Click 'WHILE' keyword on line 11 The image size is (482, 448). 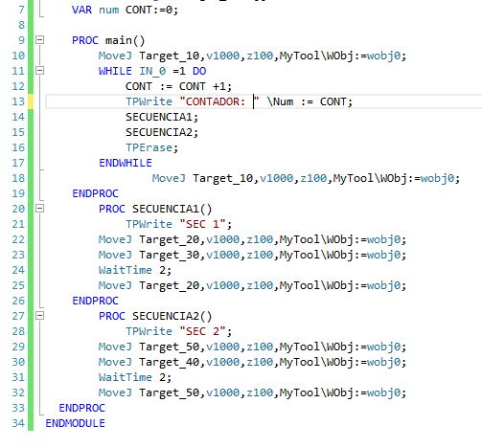pyautogui.click(x=115, y=71)
